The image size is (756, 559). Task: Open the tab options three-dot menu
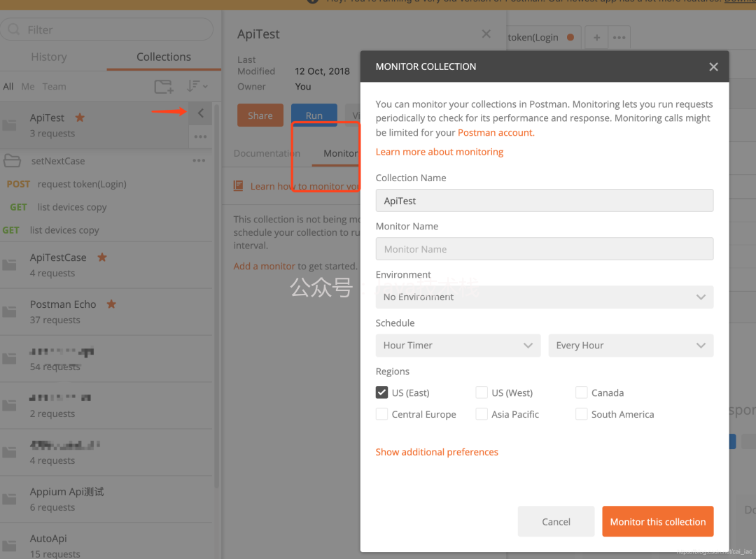[619, 37]
